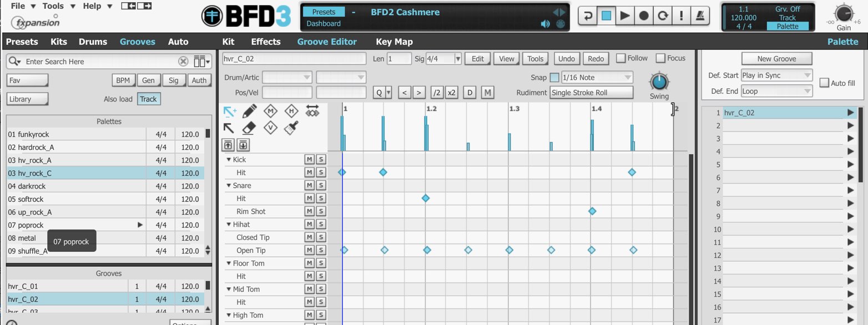Click the search magnifier icon
The height and width of the screenshot is (325, 868).
[x=14, y=62]
